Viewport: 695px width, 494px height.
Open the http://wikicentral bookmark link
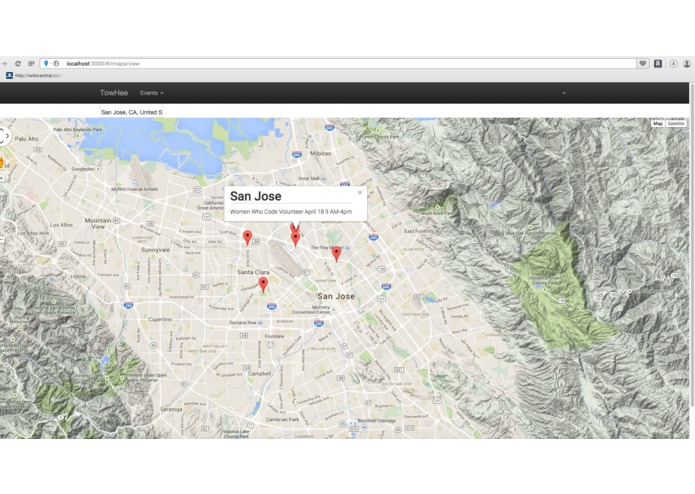[x=37, y=75]
